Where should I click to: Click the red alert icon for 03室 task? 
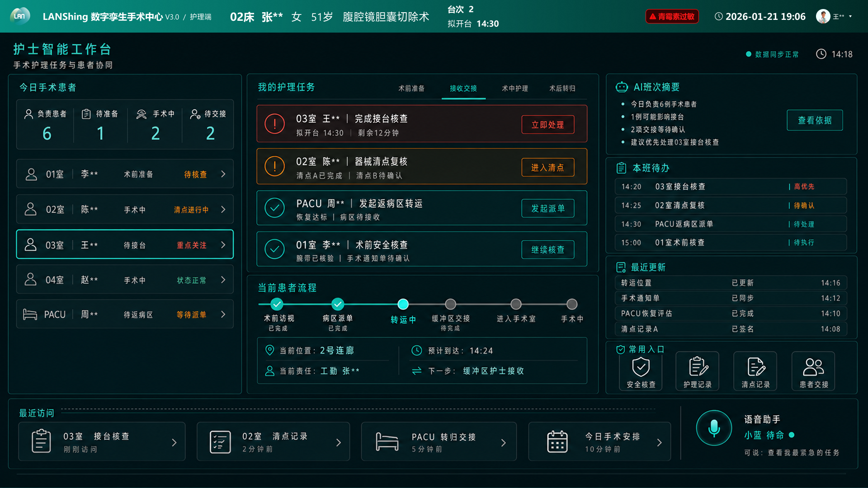[274, 124]
